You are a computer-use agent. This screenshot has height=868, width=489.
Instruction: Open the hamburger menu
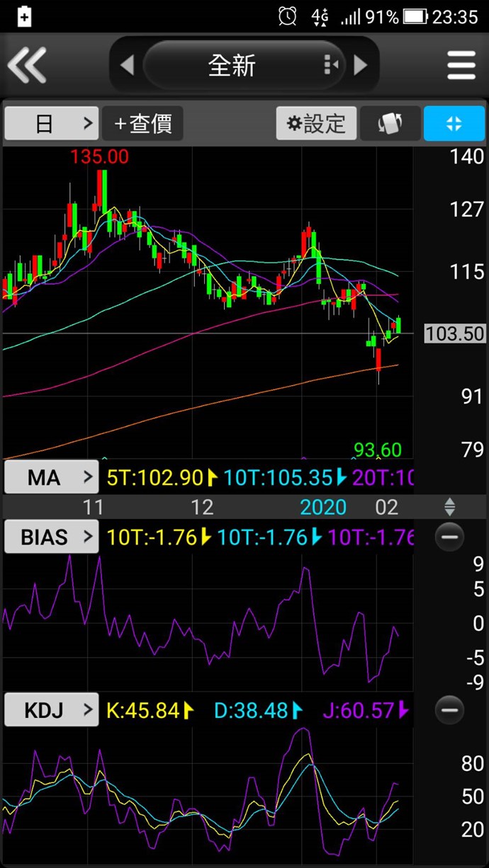(x=461, y=66)
